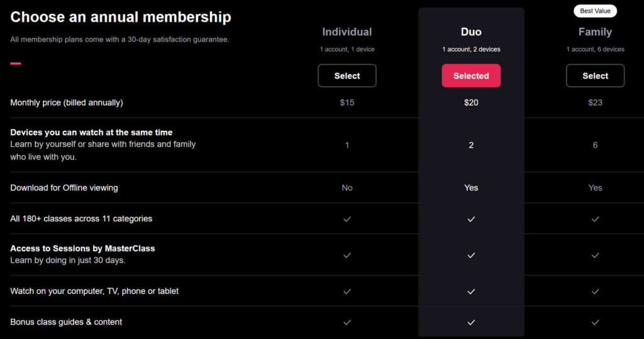
Task: Click Duo checkmark for 180+ classes row
Action: tap(471, 219)
